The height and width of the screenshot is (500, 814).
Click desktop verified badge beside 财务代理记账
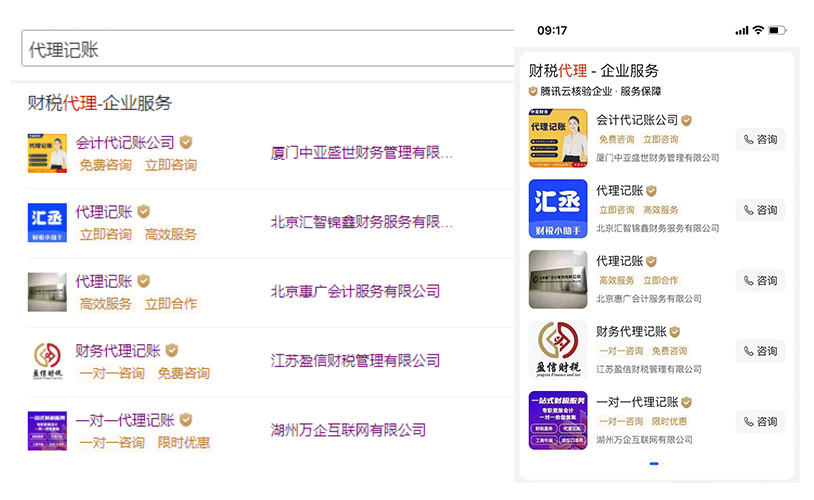172,350
